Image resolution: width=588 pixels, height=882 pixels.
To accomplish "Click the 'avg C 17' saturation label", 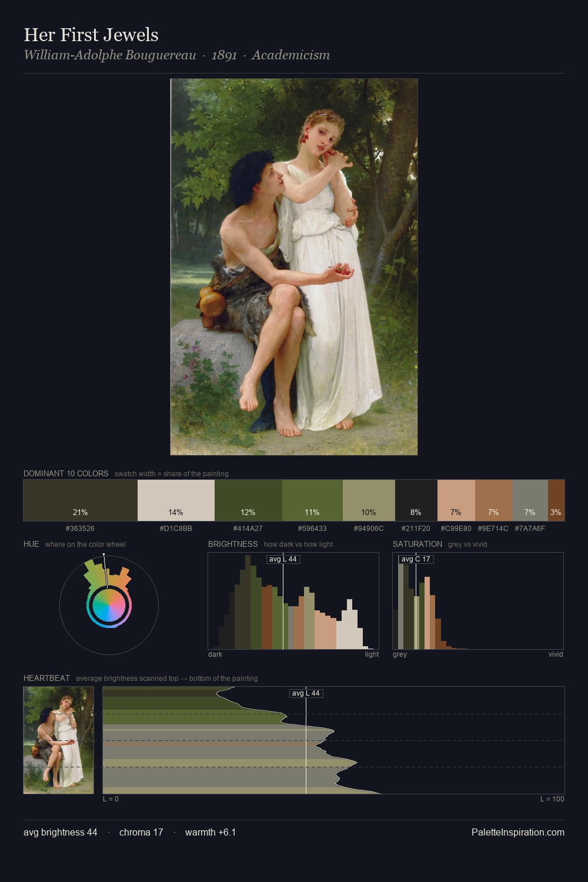I will click(416, 559).
